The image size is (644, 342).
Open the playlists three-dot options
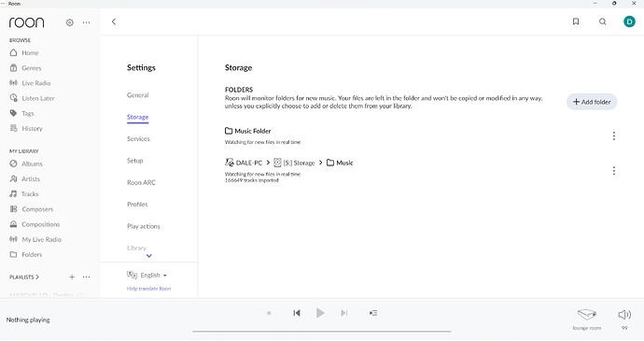pyautogui.click(x=86, y=277)
